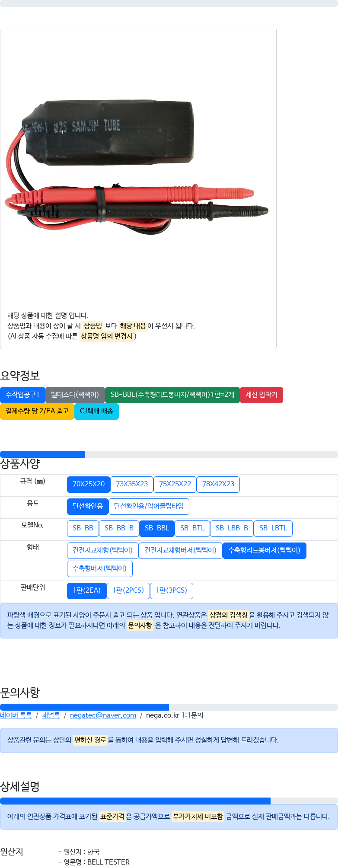The image size is (338, 868).
Task: Select size 70X25X20
Action: pos(89,484)
